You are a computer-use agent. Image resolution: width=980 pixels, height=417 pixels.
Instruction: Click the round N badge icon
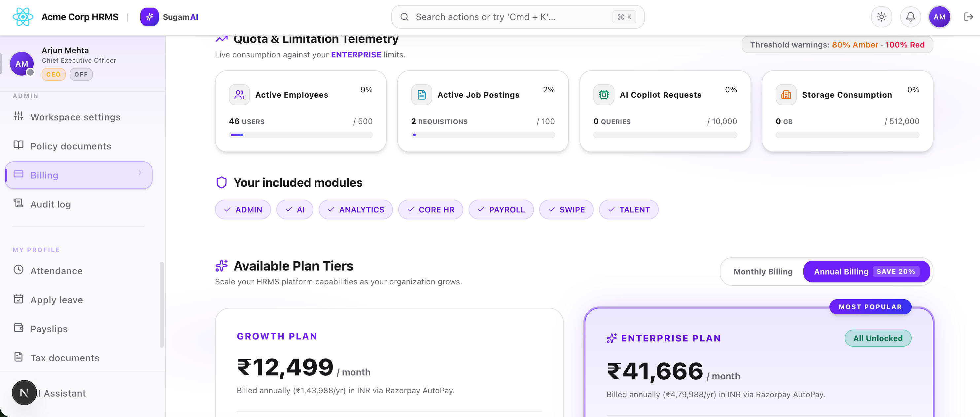(x=24, y=393)
